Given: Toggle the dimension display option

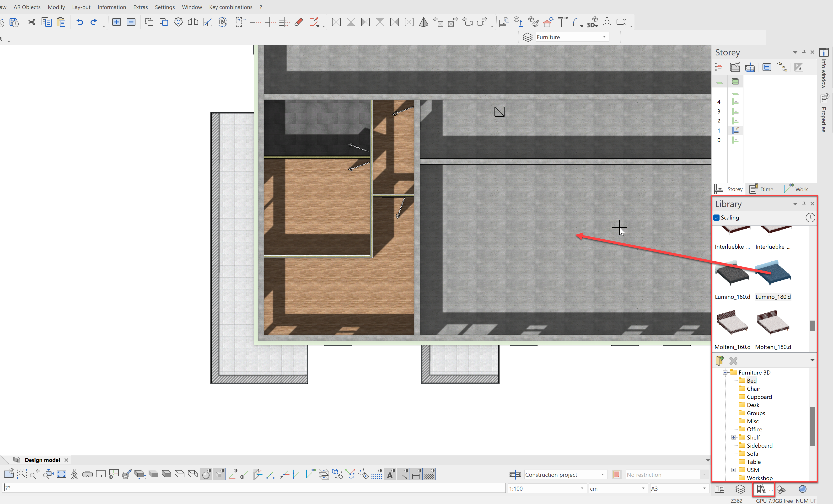Looking at the screenshot, I should 416,475.
